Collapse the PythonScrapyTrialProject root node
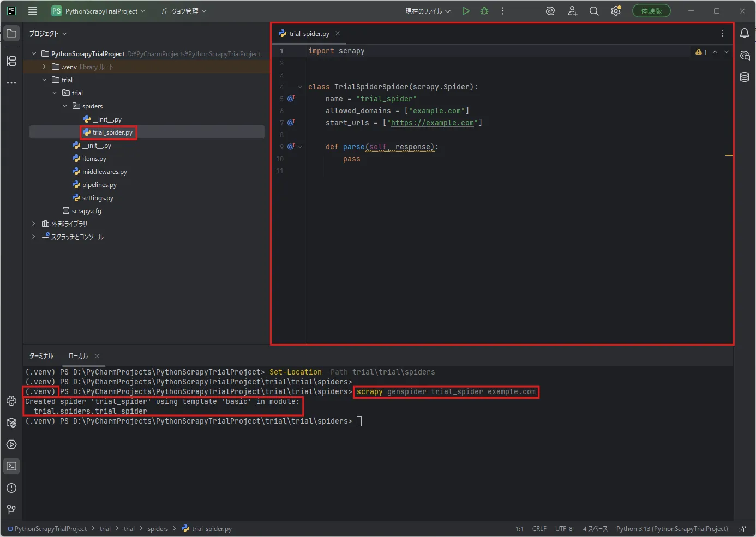This screenshot has height=537, width=756. tap(34, 53)
